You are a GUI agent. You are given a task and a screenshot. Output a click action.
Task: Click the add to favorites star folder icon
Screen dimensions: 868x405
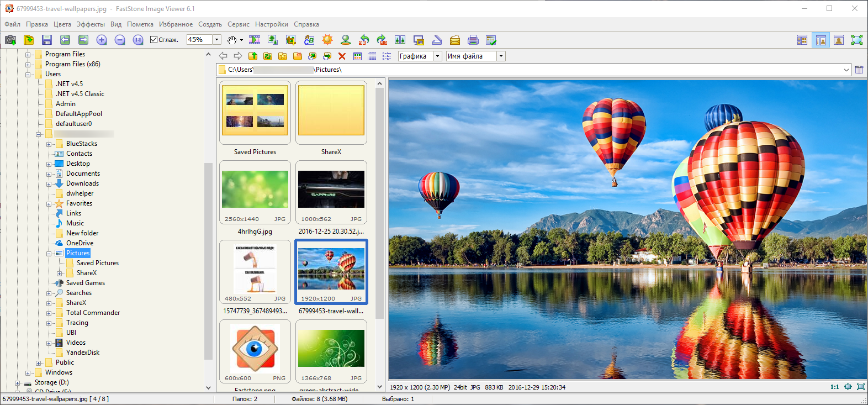[x=283, y=56]
